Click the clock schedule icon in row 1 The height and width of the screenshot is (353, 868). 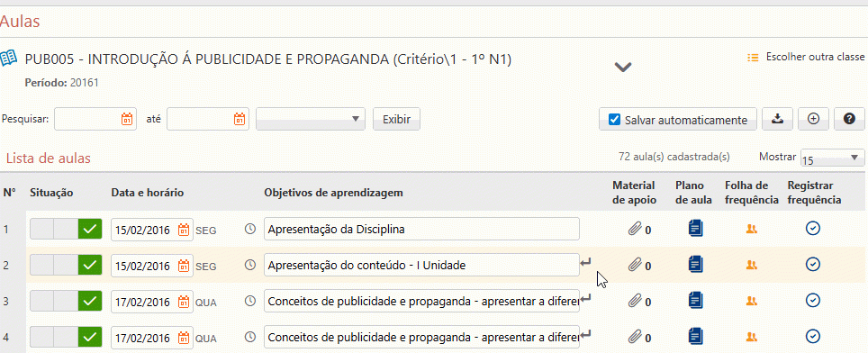click(x=250, y=229)
